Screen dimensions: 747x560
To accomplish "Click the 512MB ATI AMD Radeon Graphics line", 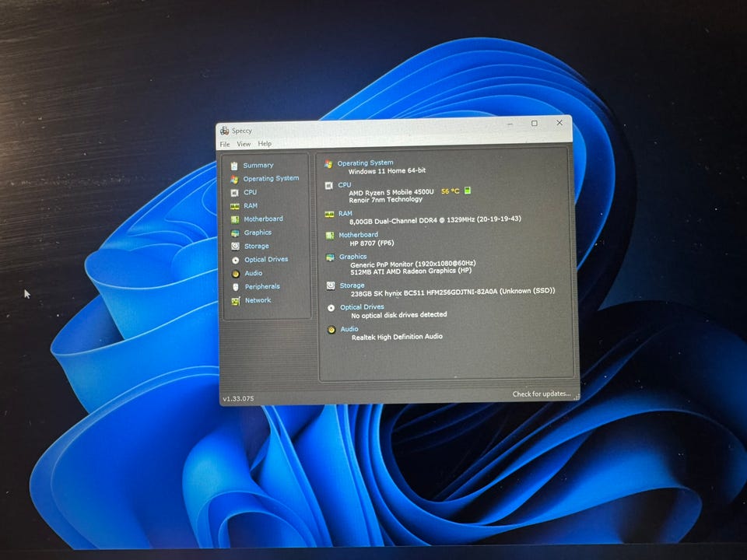I will tap(411, 271).
